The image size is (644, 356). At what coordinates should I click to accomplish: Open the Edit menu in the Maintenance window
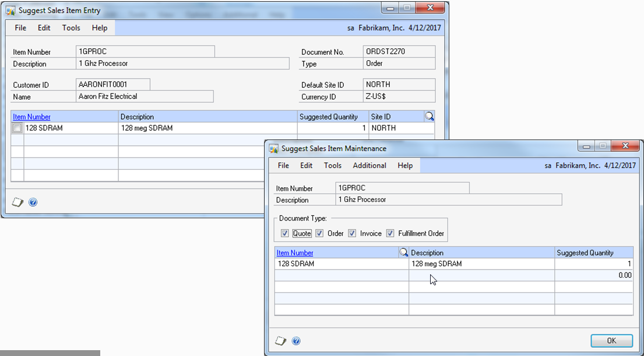click(x=307, y=165)
